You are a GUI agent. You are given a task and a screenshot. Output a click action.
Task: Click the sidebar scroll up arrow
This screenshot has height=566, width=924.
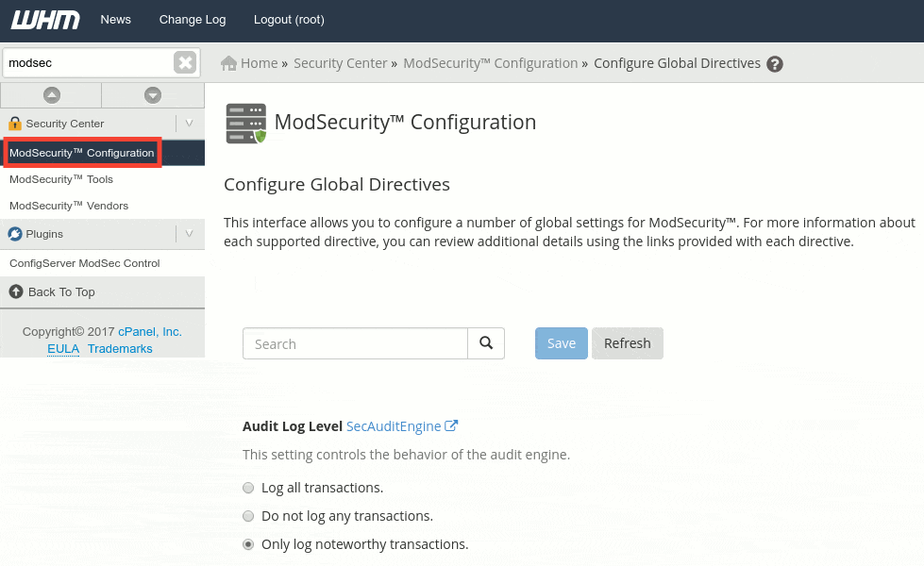pyautogui.click(x=52, y=95)
